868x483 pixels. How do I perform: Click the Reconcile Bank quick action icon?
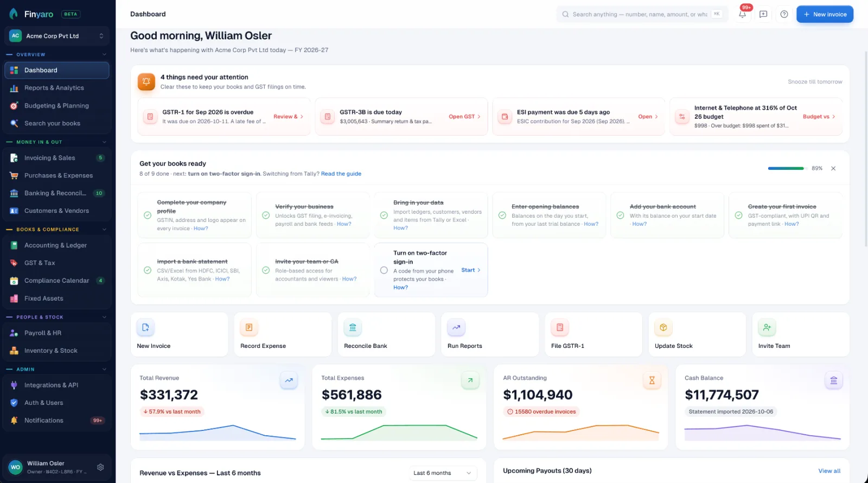click(x=353, y=327)
